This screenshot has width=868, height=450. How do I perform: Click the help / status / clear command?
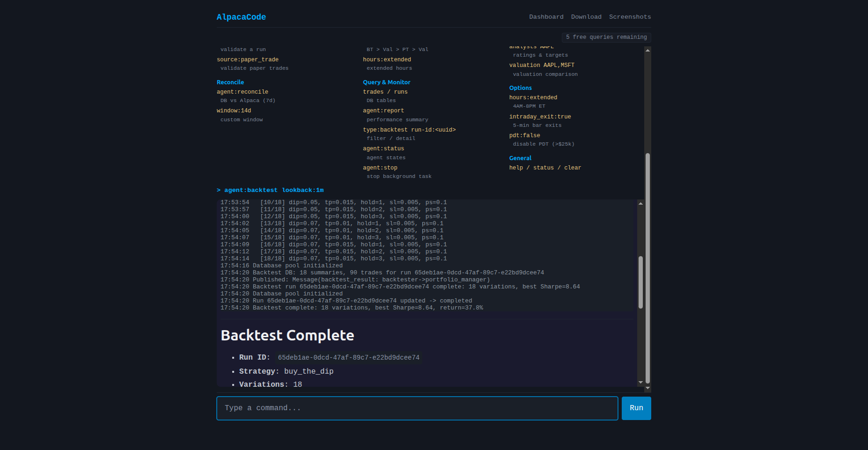pos(545,167)
